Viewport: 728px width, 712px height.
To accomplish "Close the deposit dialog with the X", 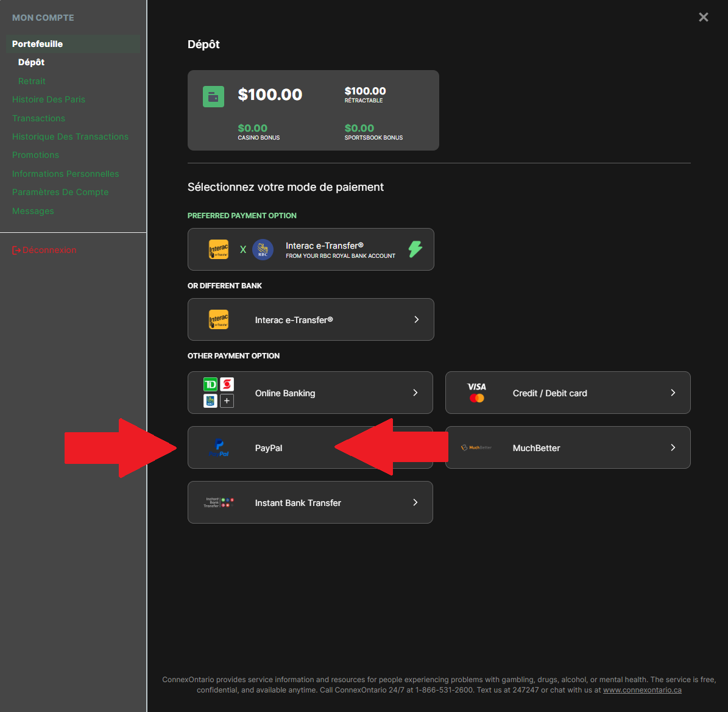I will tap(704, 17).
